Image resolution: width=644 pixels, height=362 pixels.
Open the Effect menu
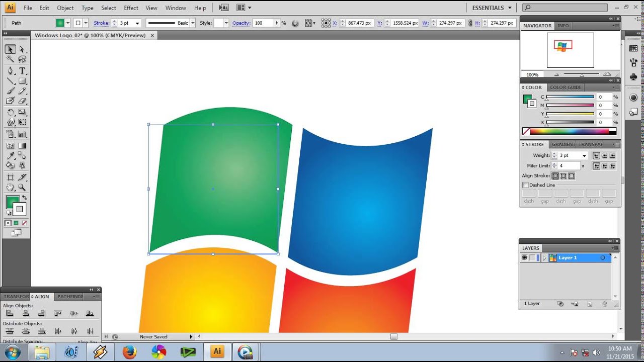[x=131, y=8]
